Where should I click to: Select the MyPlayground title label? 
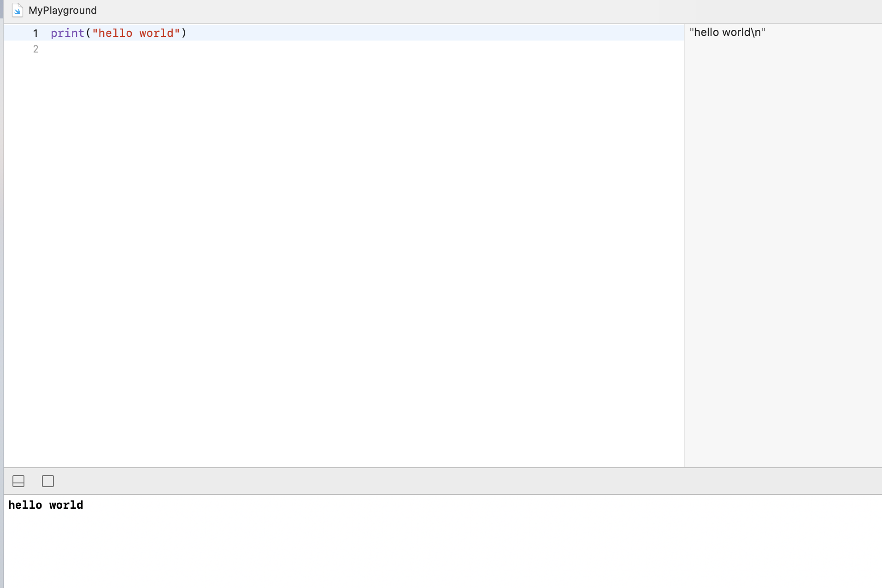pos(63,10)
